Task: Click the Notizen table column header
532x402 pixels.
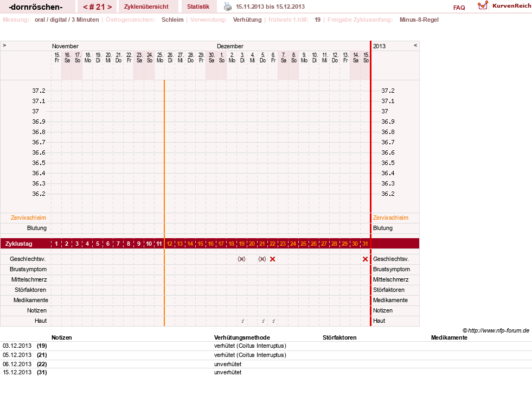Action: point(62,337)
